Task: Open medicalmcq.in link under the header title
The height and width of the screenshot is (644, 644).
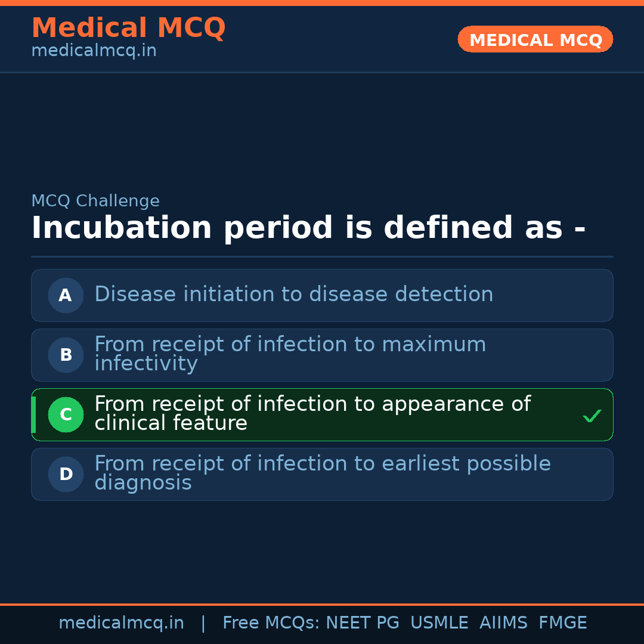Action: (94, 51)
